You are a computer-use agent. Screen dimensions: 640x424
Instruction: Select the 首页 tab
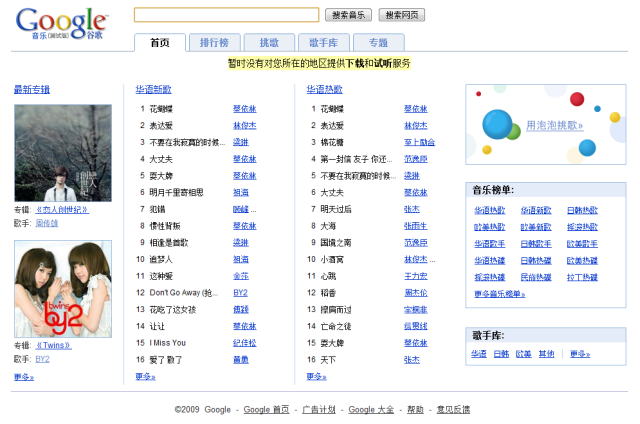click(x=160, y=42)
